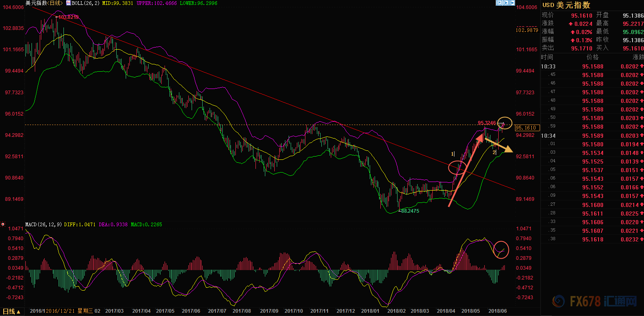Click the 95.1610 current price tag on axis
644x316 pixels.
coord(526,128)
